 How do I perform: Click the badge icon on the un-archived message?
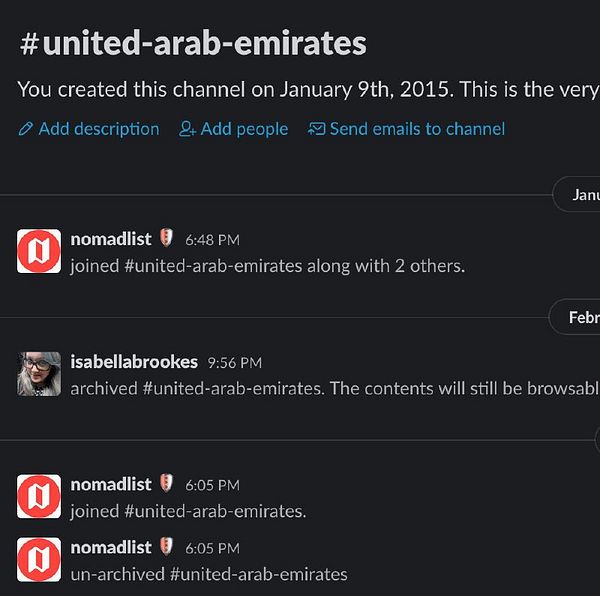pos(167,547)
